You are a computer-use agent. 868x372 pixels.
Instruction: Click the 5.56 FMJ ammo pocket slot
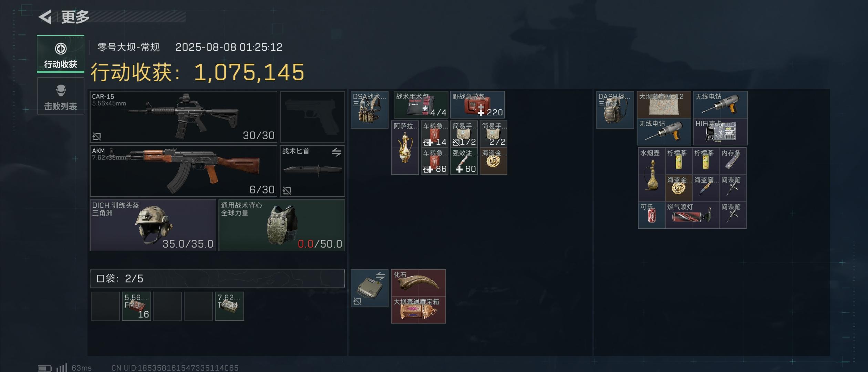point(136,306)
